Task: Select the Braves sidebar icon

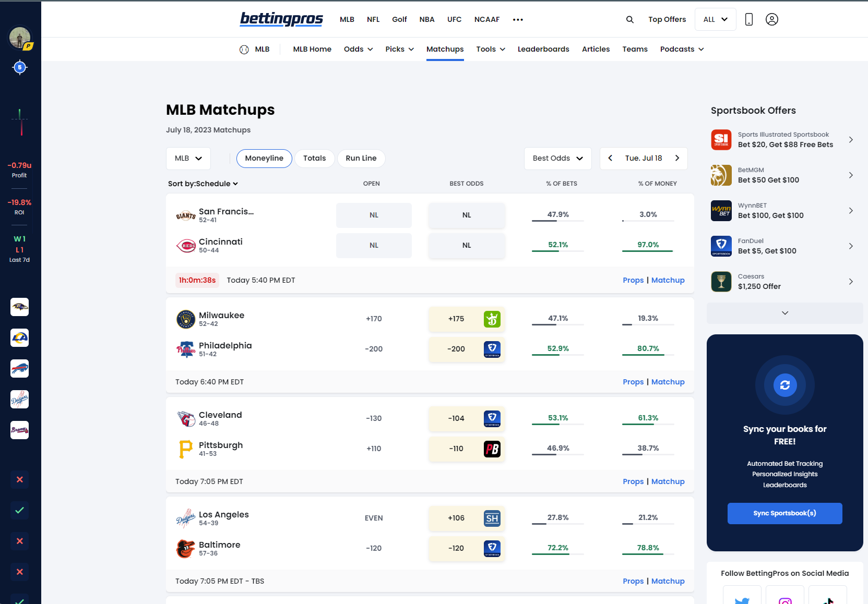Action: [20, 430]
